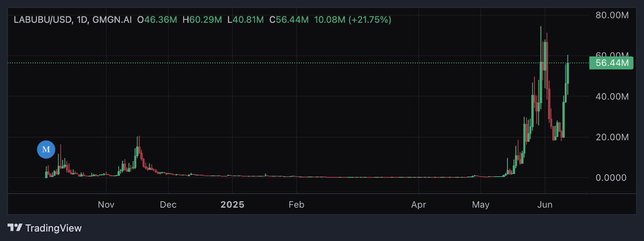This screenshot has height=241, width=644.
Task: Click the 40.00M price scale label
Action: 612,97
